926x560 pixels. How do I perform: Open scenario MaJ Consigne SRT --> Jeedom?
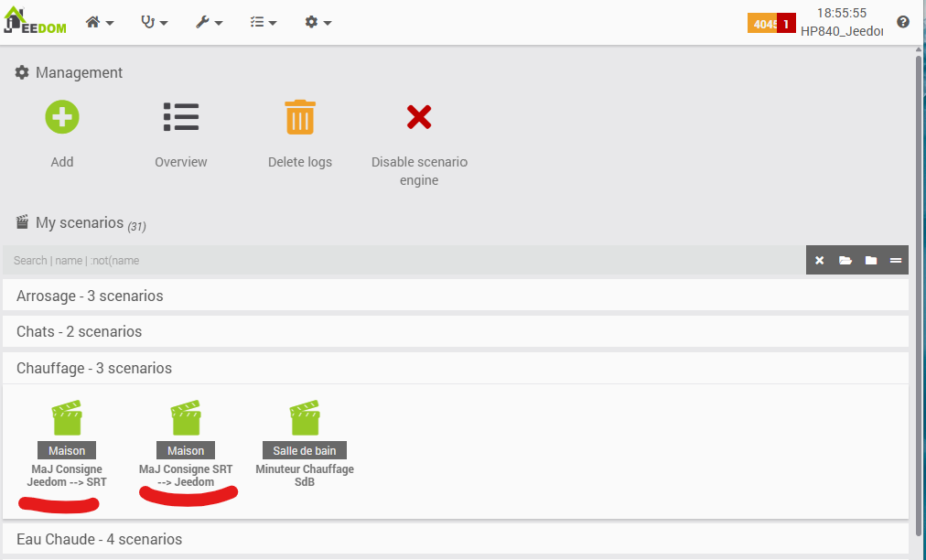186,419
